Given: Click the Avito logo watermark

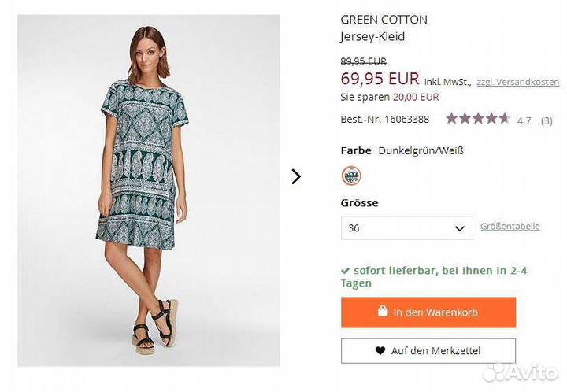Looking at the screenshot, I should coord(520,372).
